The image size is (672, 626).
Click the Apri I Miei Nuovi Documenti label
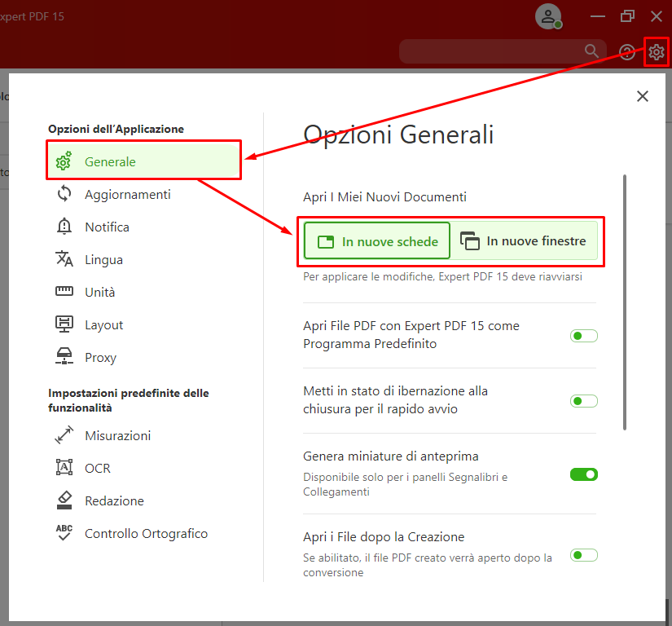pyautogui.click(x=384, y=196)
